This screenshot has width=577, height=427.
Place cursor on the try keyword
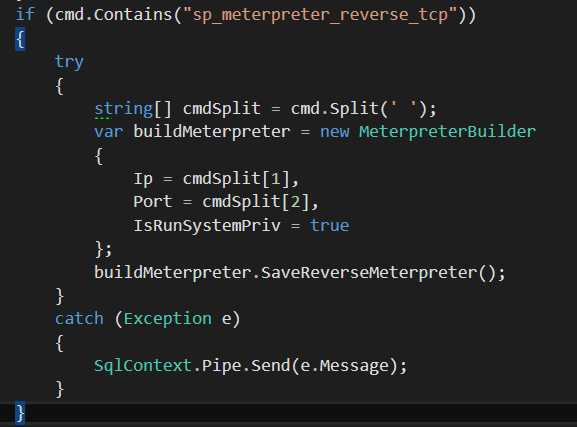point(69,62)
